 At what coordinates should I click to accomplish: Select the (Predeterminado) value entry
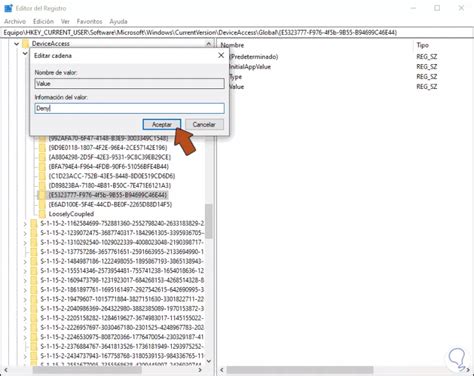[253, 57]
